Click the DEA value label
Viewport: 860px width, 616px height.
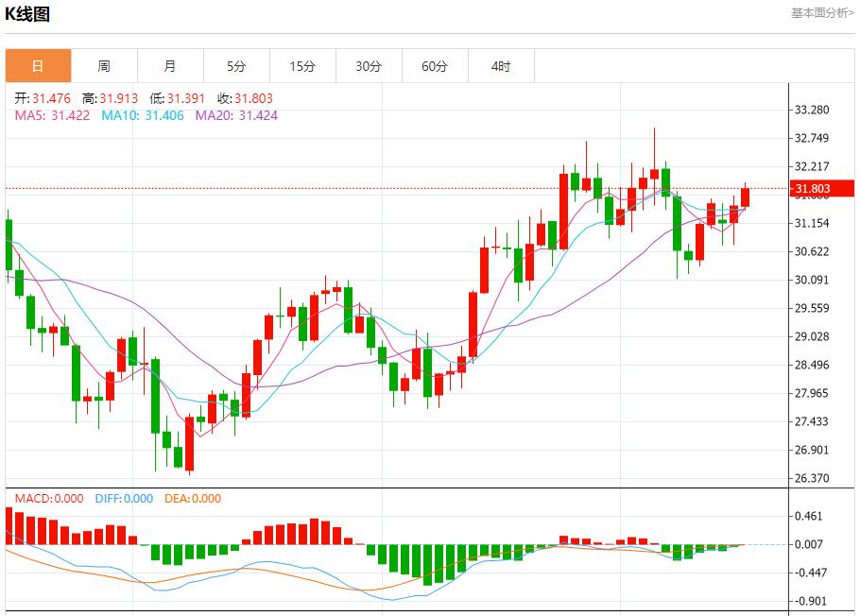click(192, 499)
